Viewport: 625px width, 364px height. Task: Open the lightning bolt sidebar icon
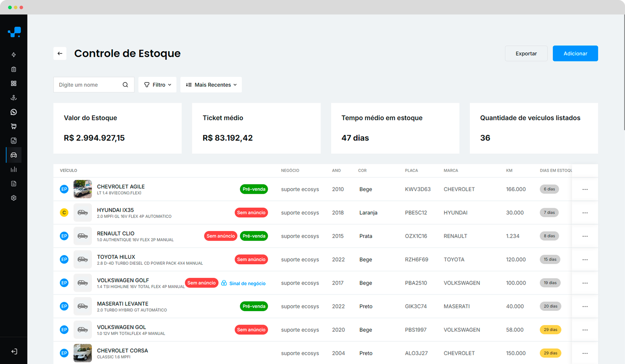tap(14, 55)
